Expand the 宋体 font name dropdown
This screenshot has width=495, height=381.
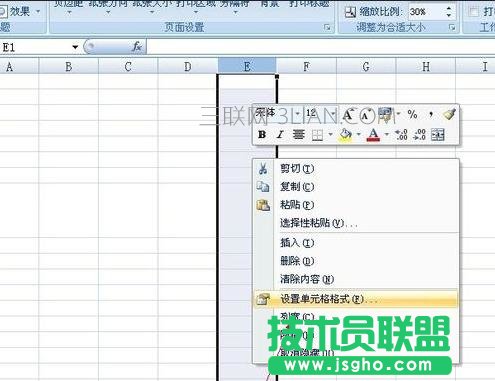pyautogui.click(x=297, y=114)
